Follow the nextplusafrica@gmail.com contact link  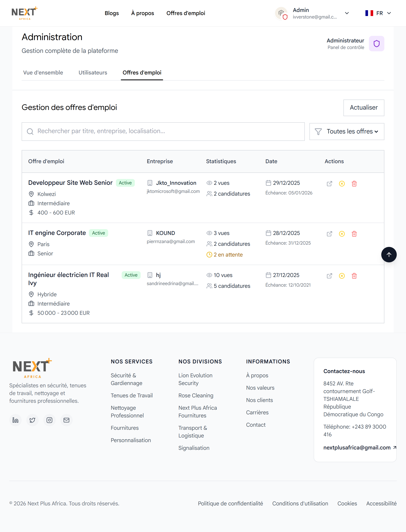coord(357,448)
